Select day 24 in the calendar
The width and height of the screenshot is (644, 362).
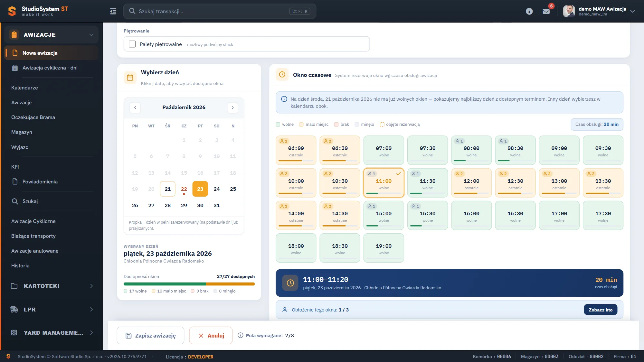[217, 189]
